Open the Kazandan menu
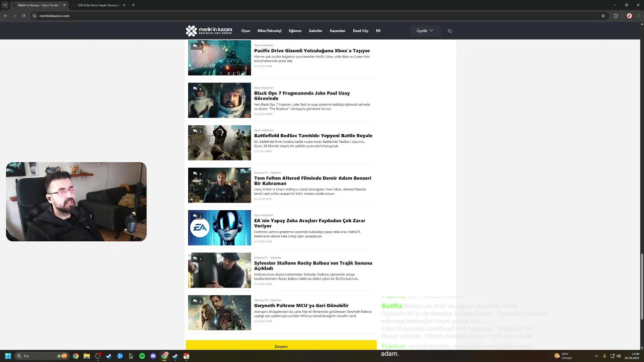Image resolution: width=644 pixels, height=362 pixels. pos(338,31)
